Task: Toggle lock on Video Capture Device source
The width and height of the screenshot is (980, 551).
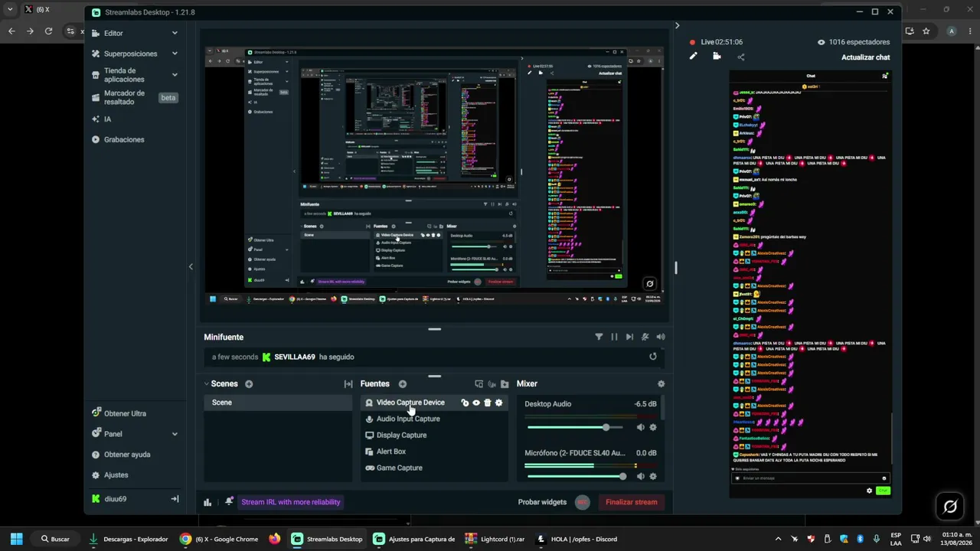Action: 465,403
